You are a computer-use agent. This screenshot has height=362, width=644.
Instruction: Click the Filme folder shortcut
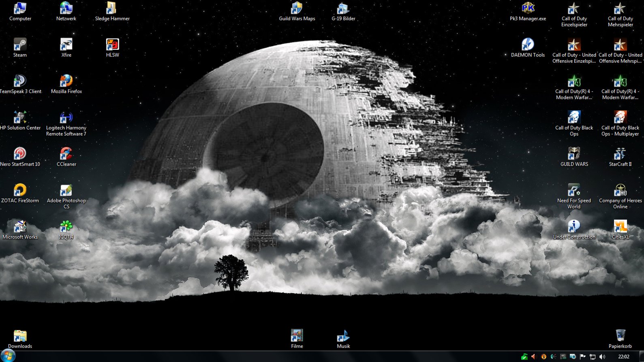click(x=297, y=336)
